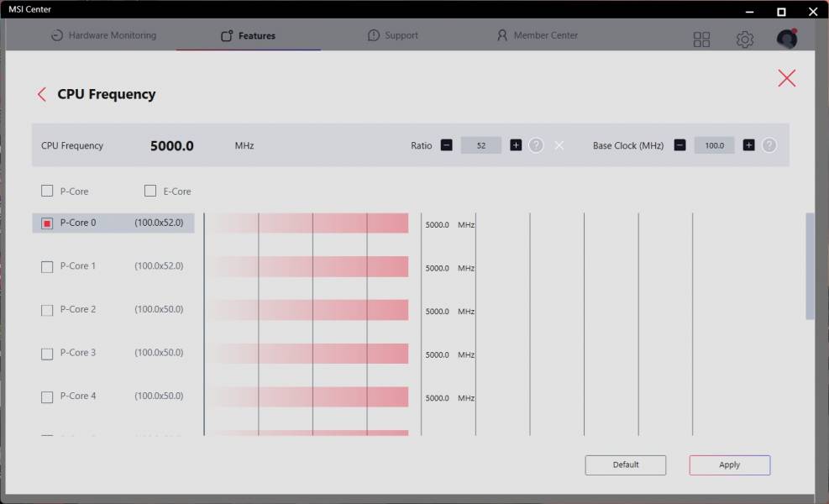The height and width of the screenshot is (504, 829).
Task: Open the Support tab
Action: click(393, 35)
